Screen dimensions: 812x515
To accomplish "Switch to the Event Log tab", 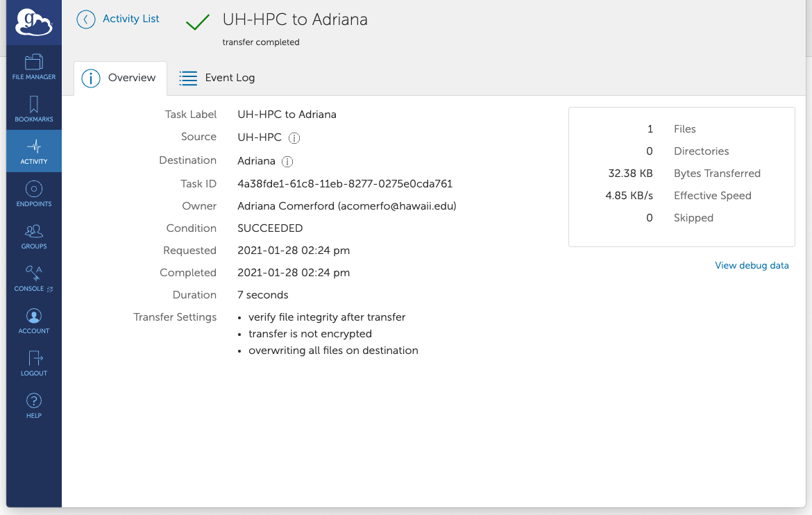I will (x=217, y=78).
